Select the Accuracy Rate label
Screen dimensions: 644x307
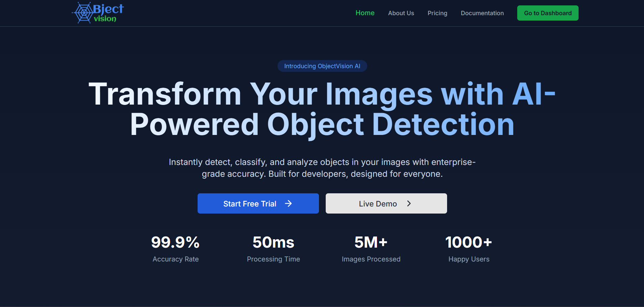[175, 259]
